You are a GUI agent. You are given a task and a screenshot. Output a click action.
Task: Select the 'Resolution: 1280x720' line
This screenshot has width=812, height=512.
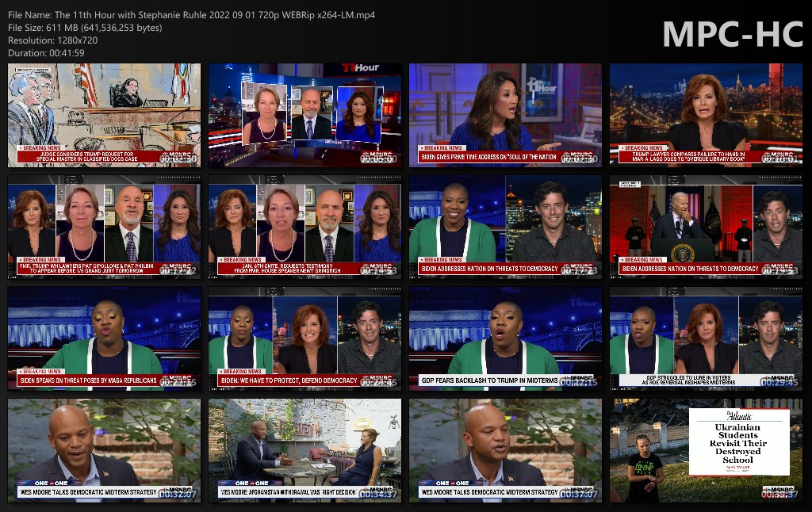(x=53, y=40)
